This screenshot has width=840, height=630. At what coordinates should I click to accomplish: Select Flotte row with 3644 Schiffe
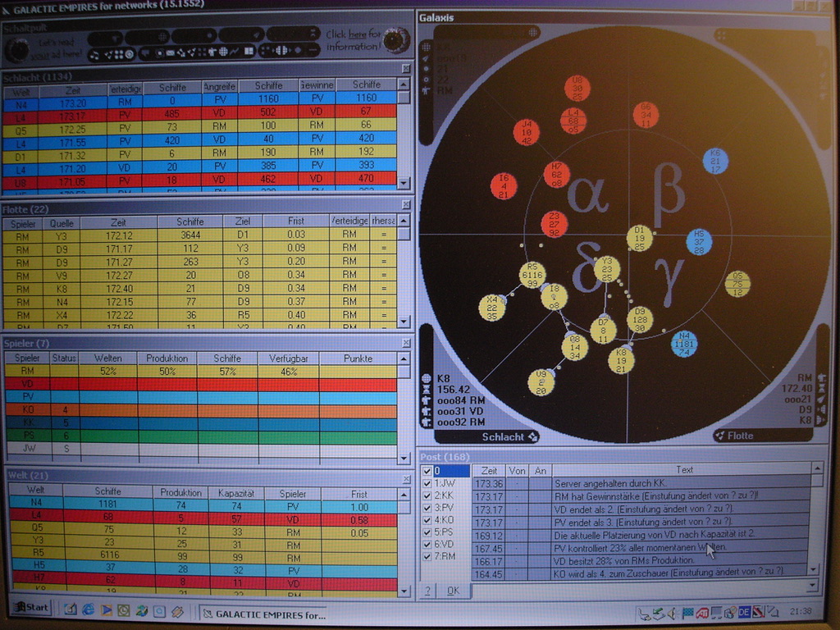(x=199, y=235)
